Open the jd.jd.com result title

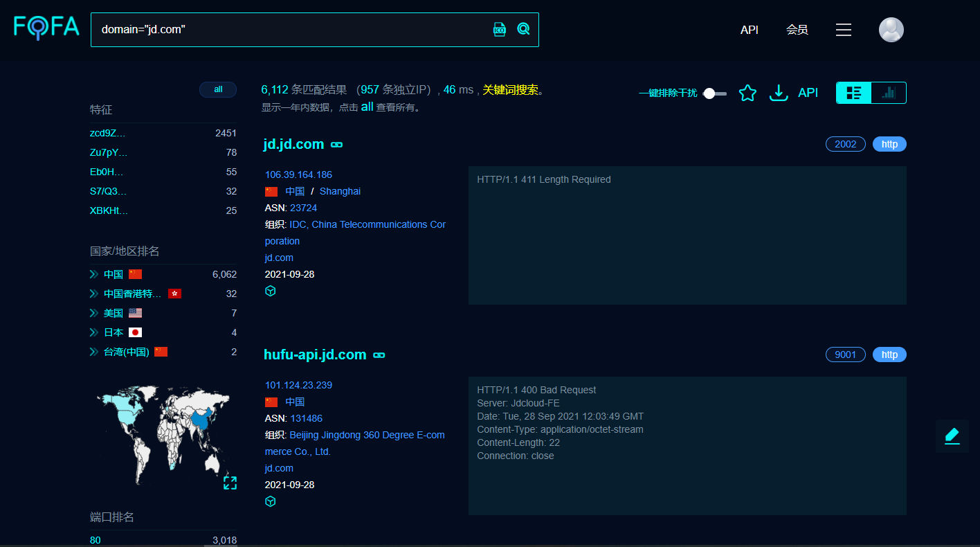pos(294,144)
